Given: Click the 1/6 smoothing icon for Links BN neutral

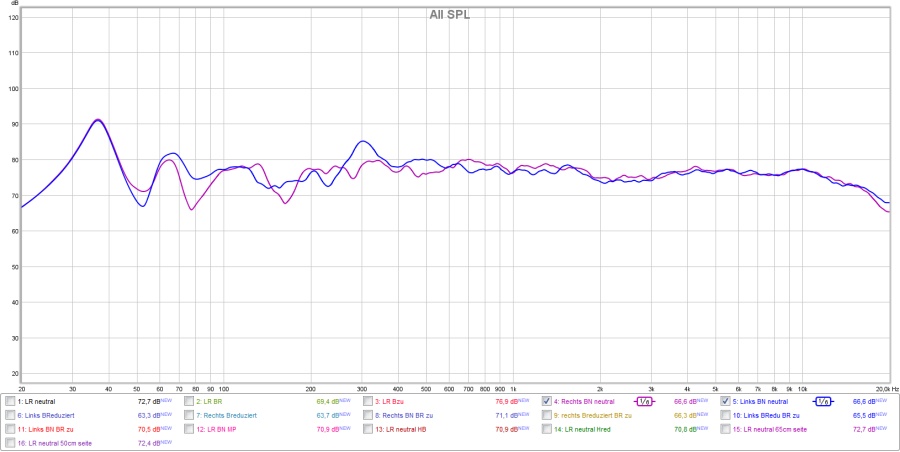Looking at the screenshot, I should (x=822, y=401).
